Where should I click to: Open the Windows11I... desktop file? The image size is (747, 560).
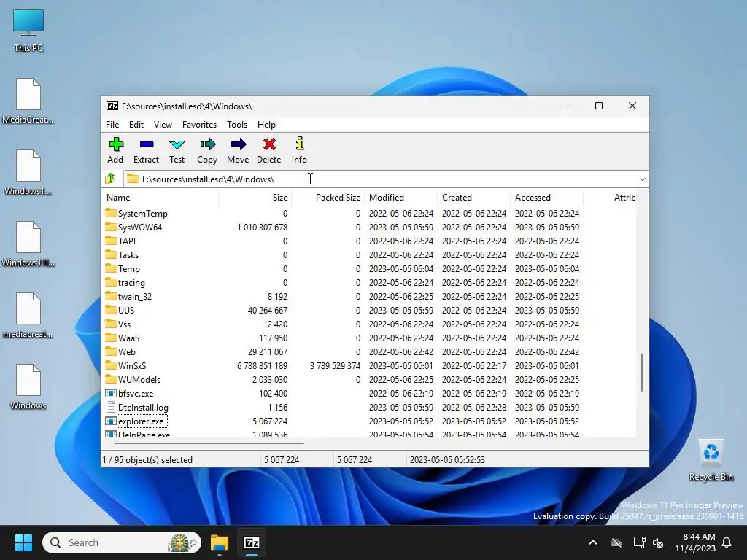(28, 244)
